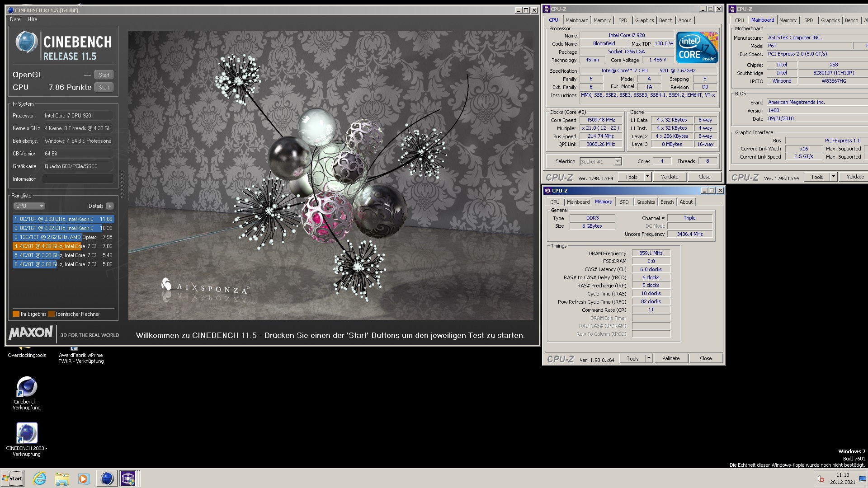Launch Windows Media Player from taskbar
This screenshot has width=868, height=488.
pos(84,479)
